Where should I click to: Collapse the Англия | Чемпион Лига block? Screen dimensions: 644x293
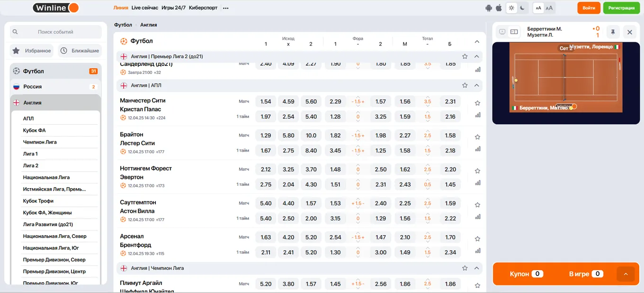click(x=477, y=268)
